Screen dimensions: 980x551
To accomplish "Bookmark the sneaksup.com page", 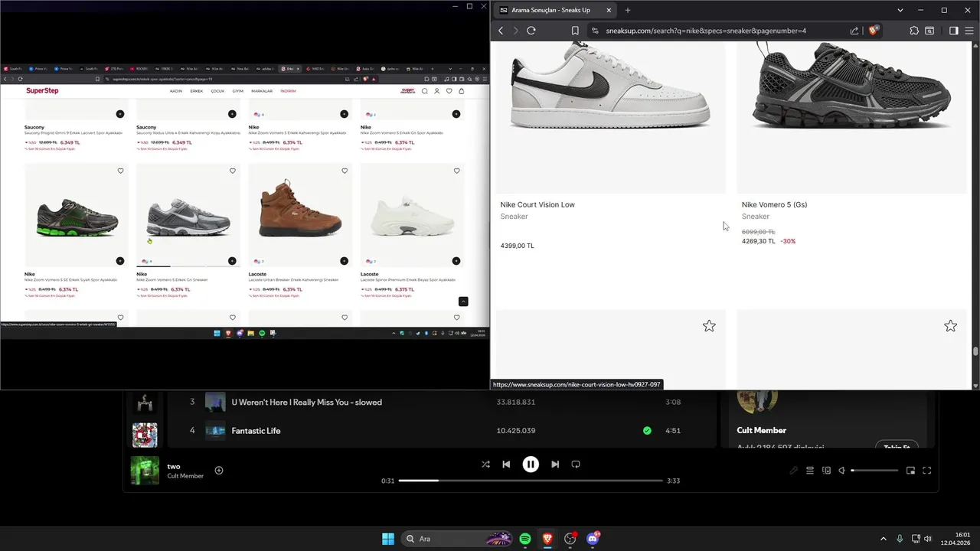I will [575, 31].
